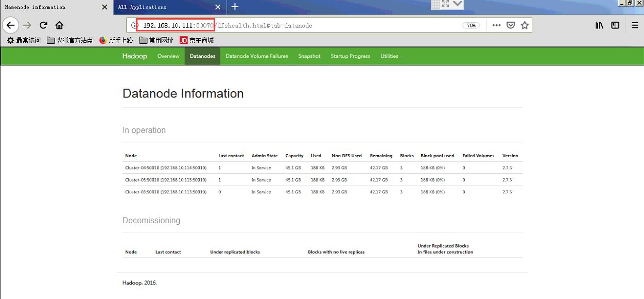Image resolution: width=644 pixels, height=299 pixels.
Task: Click In Service status for Cluster-04
Action: coord(261,168)
